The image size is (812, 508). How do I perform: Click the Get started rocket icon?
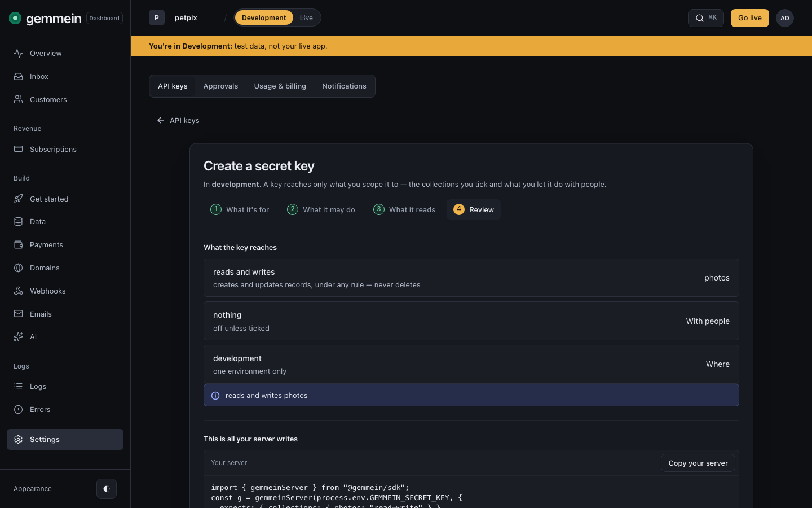[x=19, y=199]
